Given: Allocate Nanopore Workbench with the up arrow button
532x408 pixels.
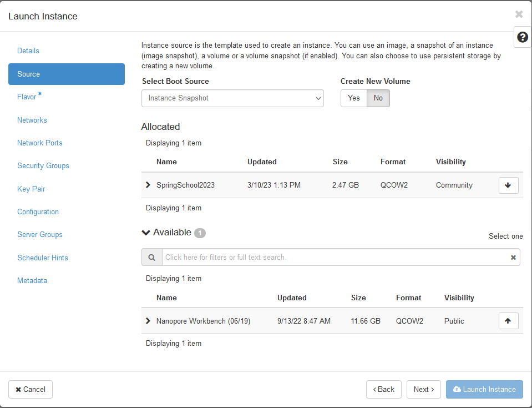Looking at the screenshot, I should point(508,321).
